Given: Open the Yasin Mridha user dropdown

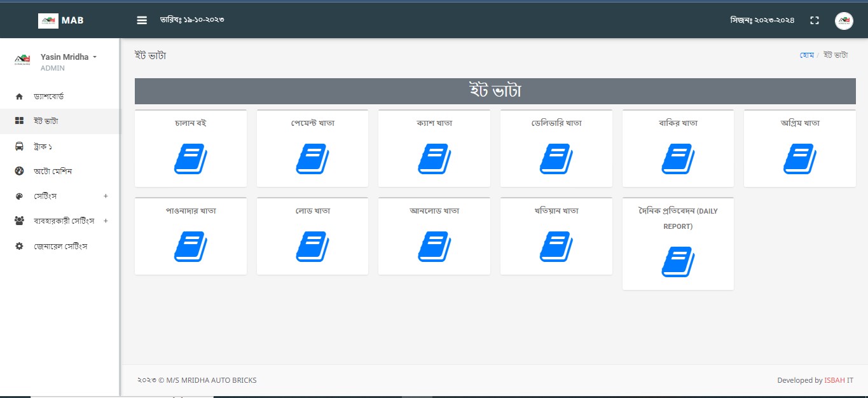Looking at the screenshot, I should [68, 57].
